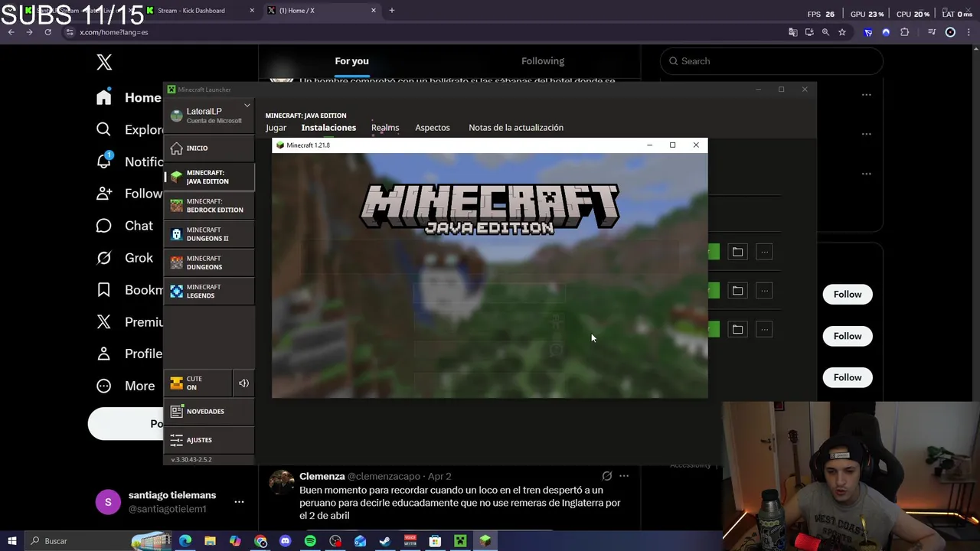
Task: Open more options for the first installation
Action: 764,252
